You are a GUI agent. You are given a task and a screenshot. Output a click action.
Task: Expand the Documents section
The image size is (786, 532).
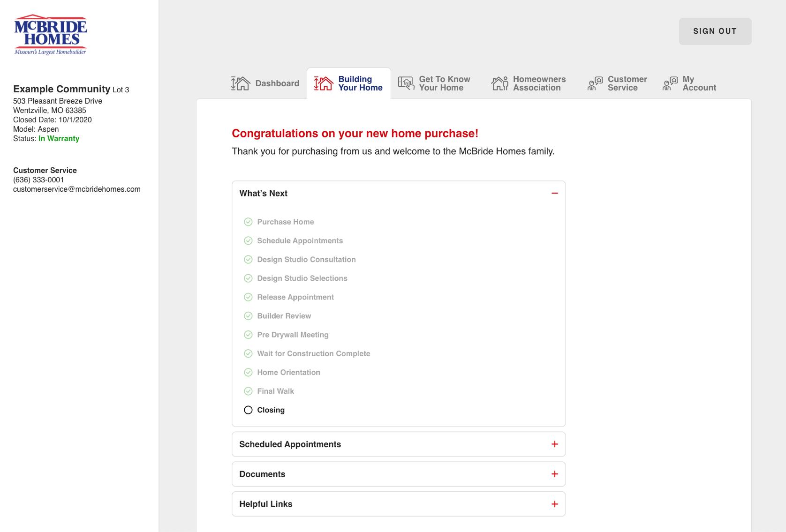[555, 474]
